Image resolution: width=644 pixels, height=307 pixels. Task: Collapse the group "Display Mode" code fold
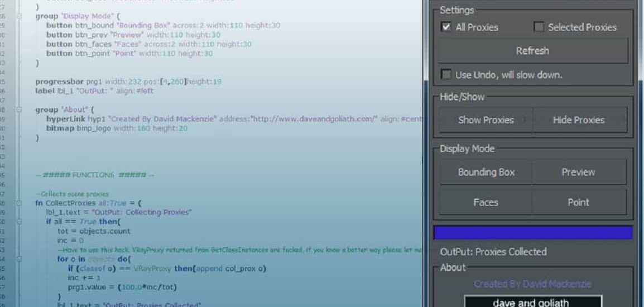(21, 17)
